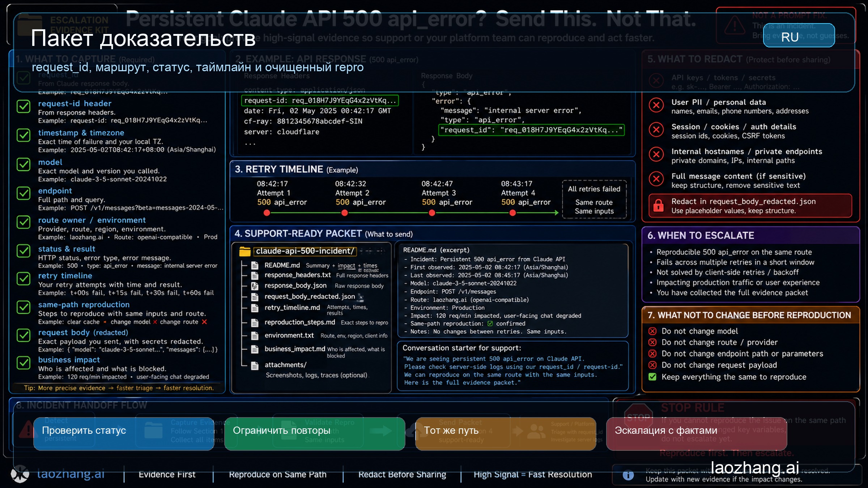Click the environment.txt file icon
The height and width of the screenshot is (488, 868).
click(255, 336)
